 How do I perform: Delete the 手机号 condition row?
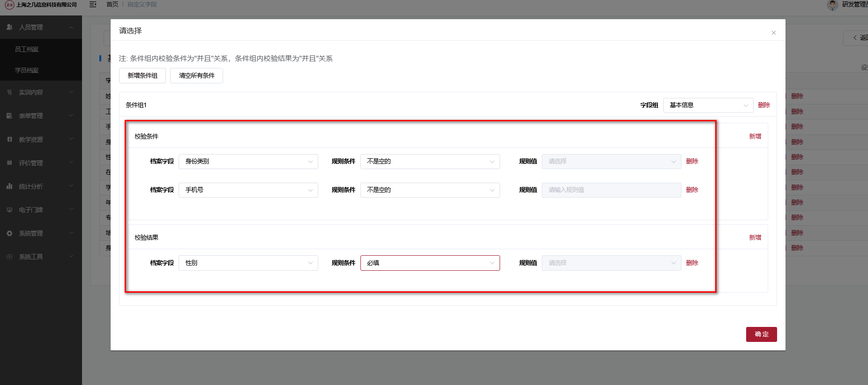(x=692, y=190)
